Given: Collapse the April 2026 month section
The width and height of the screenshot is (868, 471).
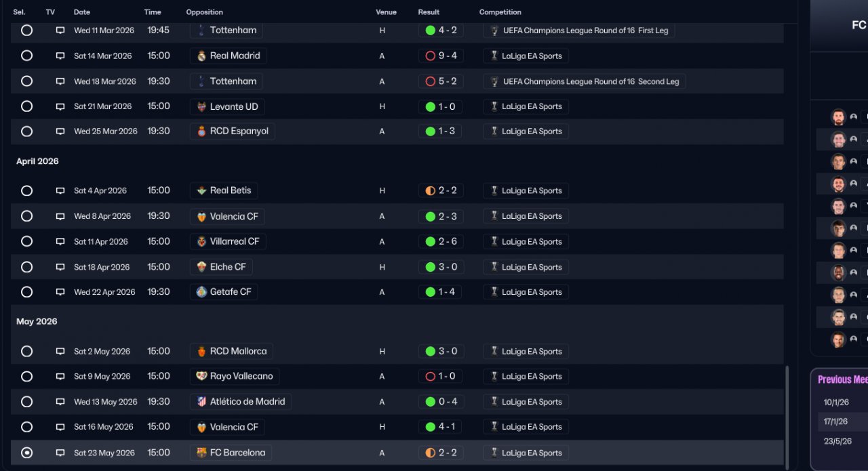Looking at the screenshot, I should click(x=37, y=161).
